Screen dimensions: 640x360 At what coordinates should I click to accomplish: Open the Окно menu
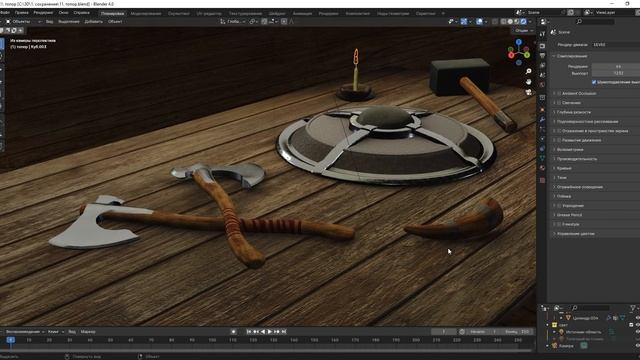click(x=63, y=13)
